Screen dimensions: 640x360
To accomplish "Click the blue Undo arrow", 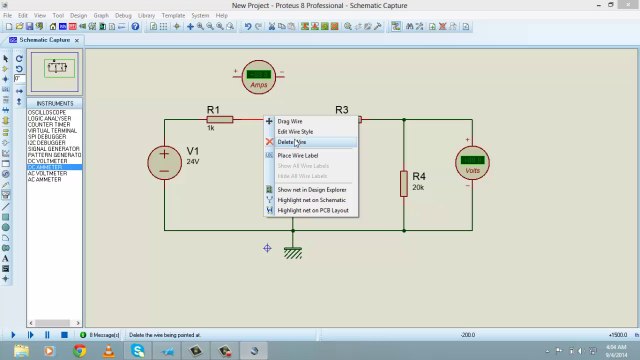I will (x=248, y=27).
